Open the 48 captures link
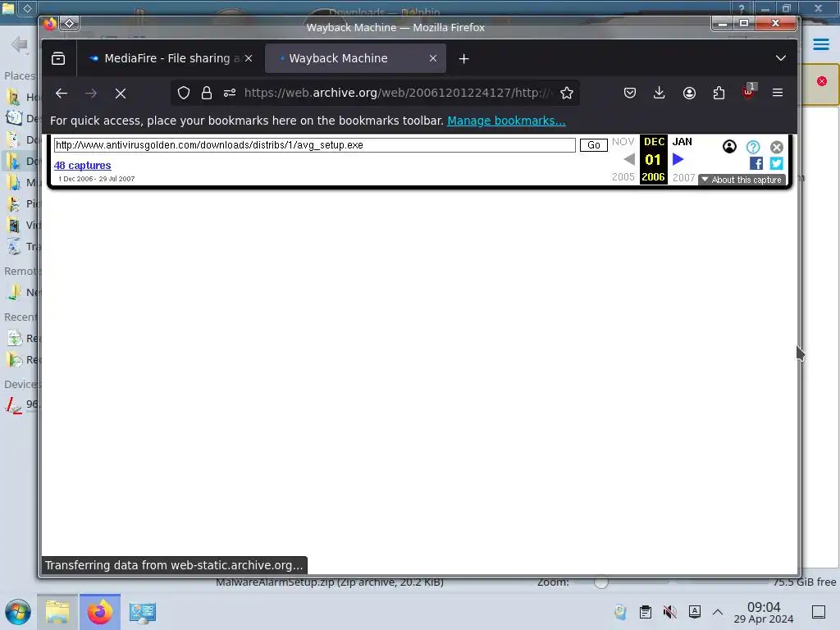 coord(83,166)
